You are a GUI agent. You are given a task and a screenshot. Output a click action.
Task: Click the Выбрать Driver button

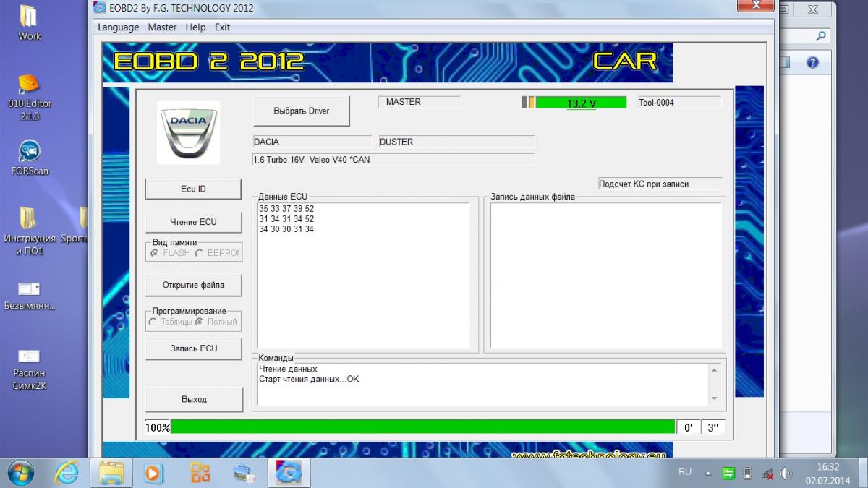pos(302,111)
